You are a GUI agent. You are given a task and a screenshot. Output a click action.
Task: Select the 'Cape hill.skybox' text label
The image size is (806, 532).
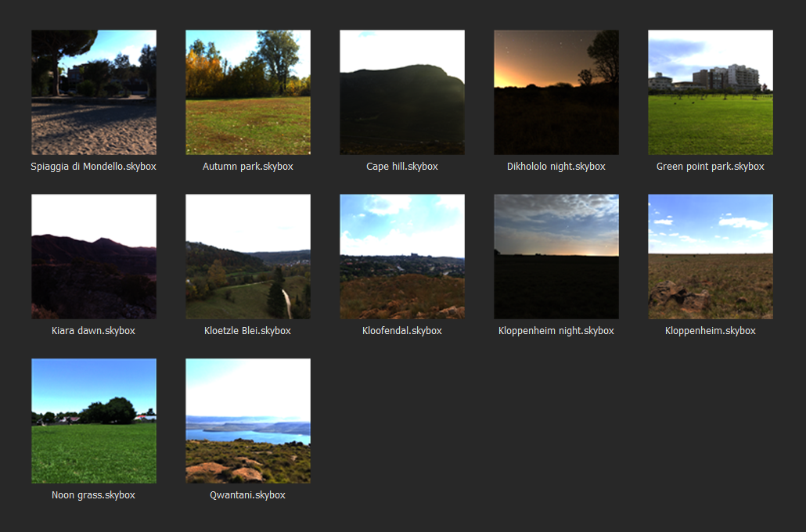pos(401,167)
